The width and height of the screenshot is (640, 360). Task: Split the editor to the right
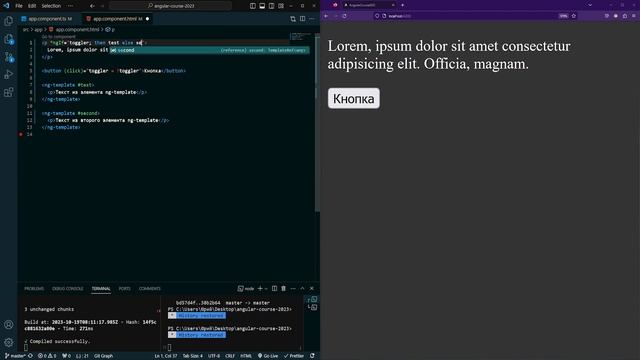click(302, 19)
